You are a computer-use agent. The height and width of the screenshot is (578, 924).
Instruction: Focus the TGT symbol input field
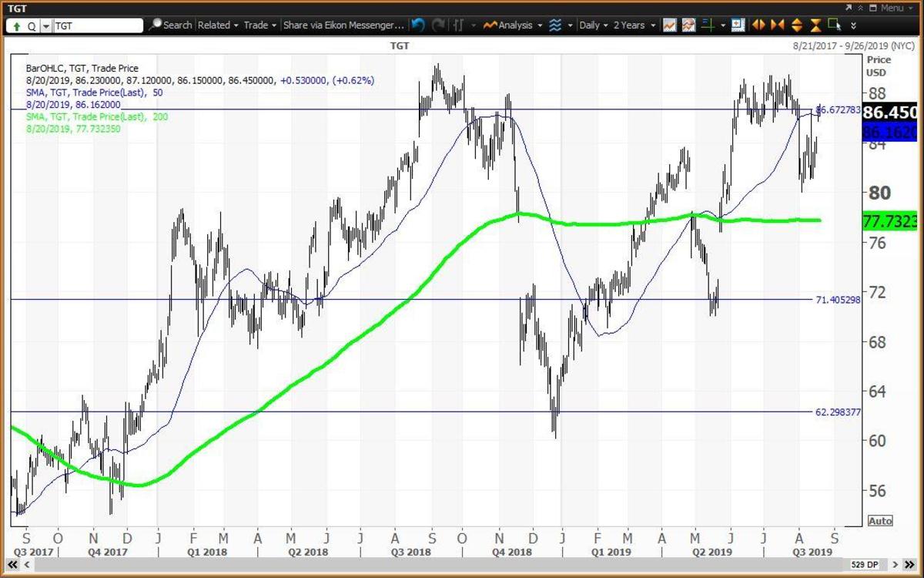(x=98, y=25)
